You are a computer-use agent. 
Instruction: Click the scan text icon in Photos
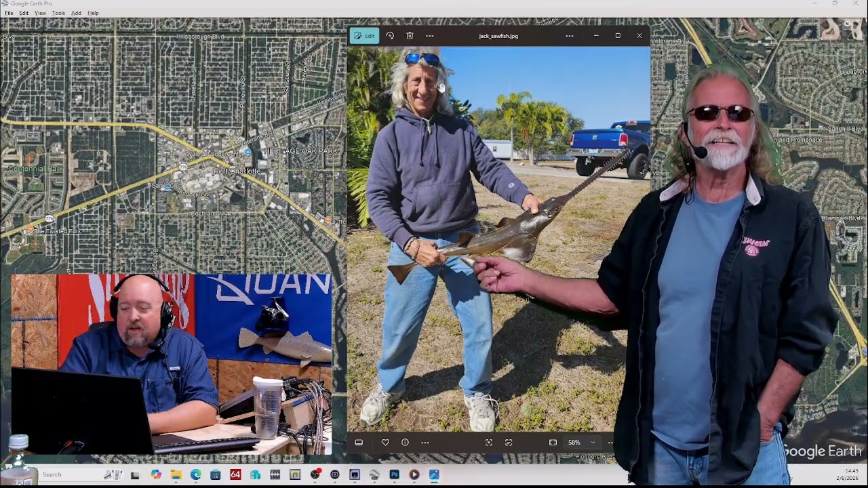[509, 443]
